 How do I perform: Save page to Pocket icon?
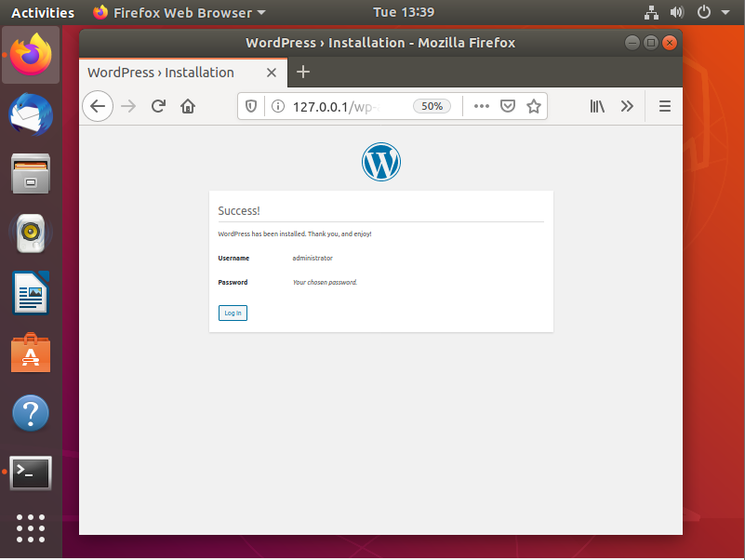pyautogui.click(x=508, y=106)
